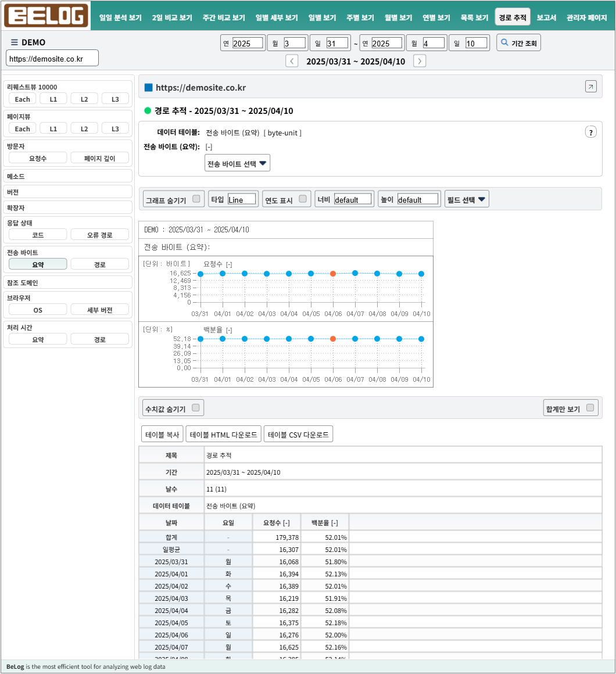Image resolution: width=616 pixels, height=674 pixels.
Task: Click the orange 04/06 point in 백분율 chart
Action: pos(333,339)
